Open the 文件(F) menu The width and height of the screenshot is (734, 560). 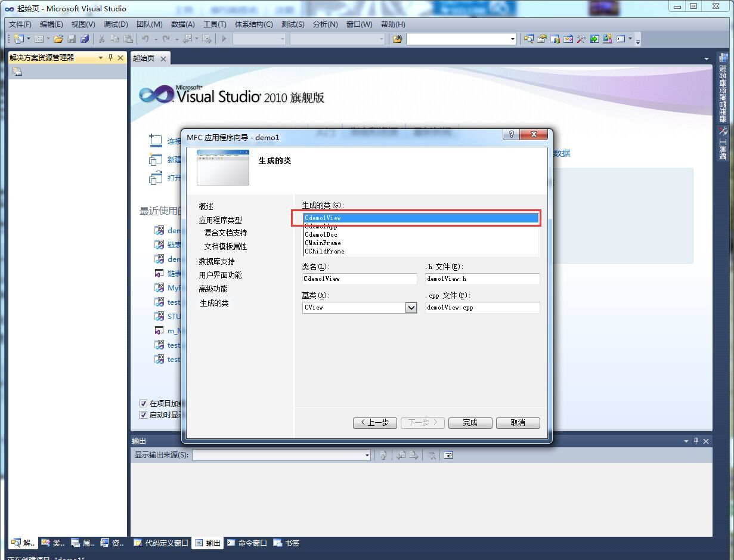[20, 24]
